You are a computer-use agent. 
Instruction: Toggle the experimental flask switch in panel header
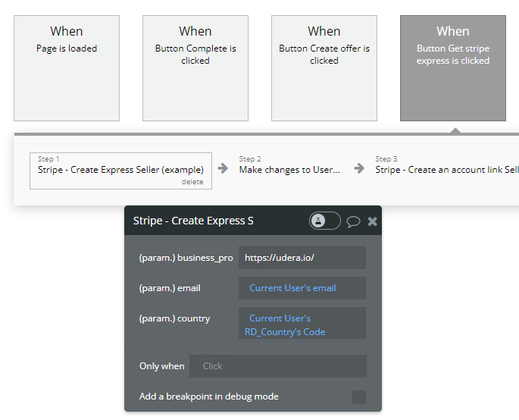[324, 221]
